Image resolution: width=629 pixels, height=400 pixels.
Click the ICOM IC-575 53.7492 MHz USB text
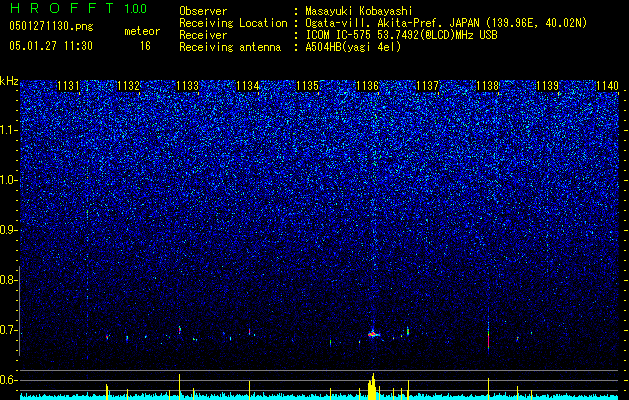[402, 35]
